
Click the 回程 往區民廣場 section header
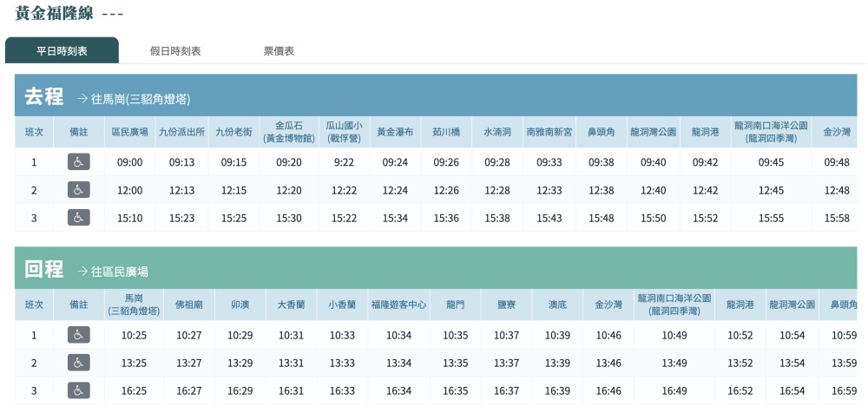pos(435,268)
